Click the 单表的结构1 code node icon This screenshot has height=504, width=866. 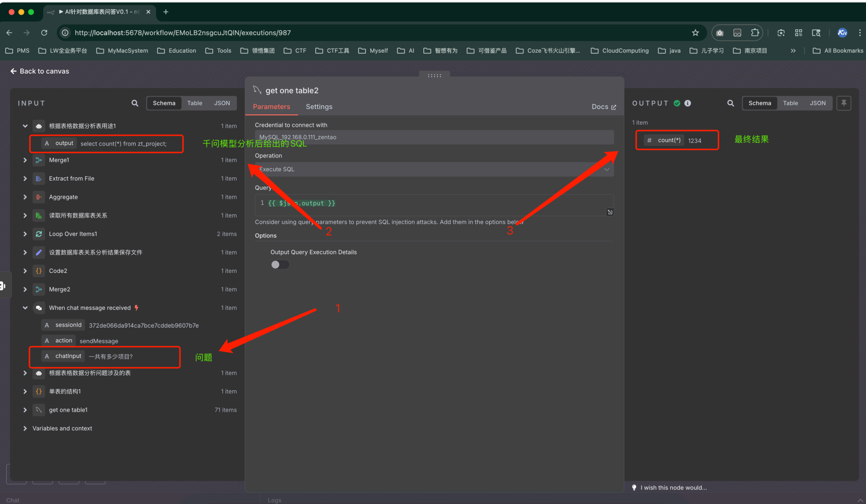pyautogui.click(x=39, y=391)
